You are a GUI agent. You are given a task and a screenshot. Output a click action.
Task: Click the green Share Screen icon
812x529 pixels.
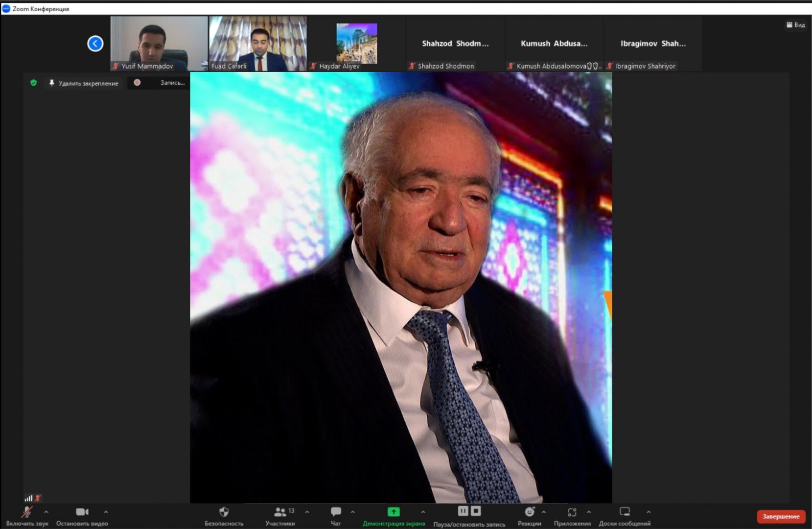point(394,512)
